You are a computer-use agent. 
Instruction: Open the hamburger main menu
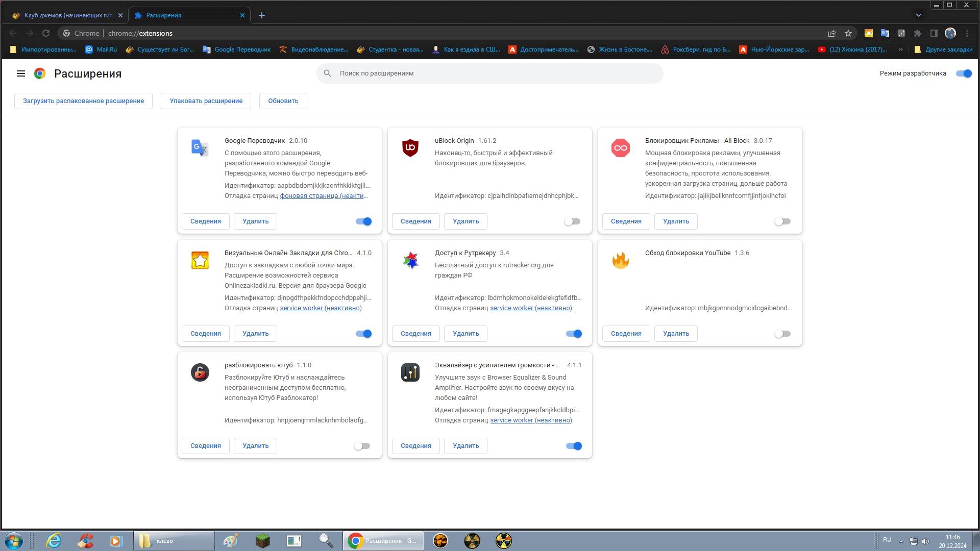point(21,73)
